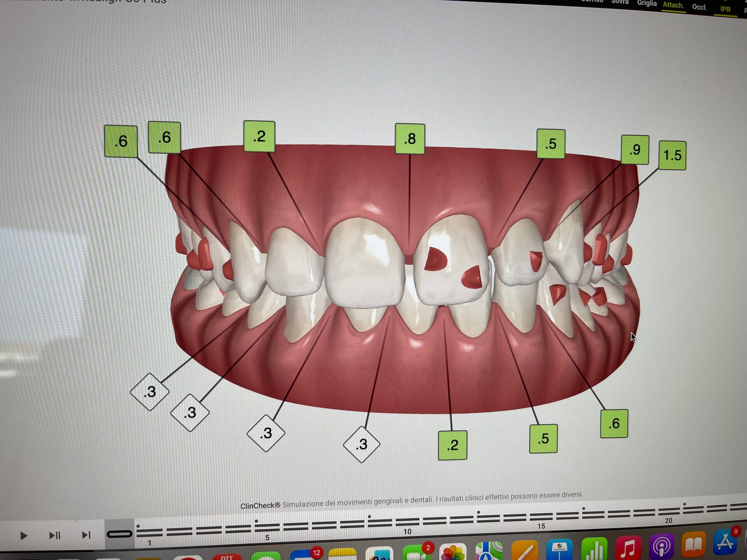Click the 1.5 IPR label

[x=672, y=155]
